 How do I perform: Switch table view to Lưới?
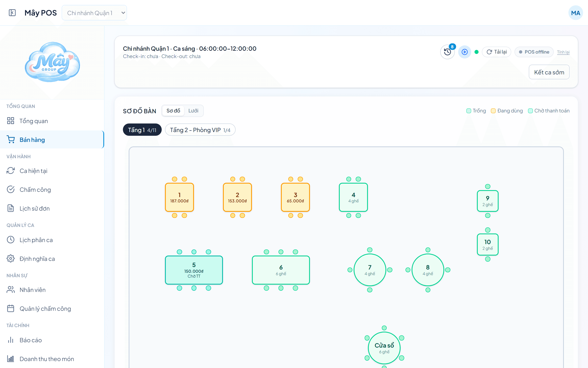(x=193, y=111)
